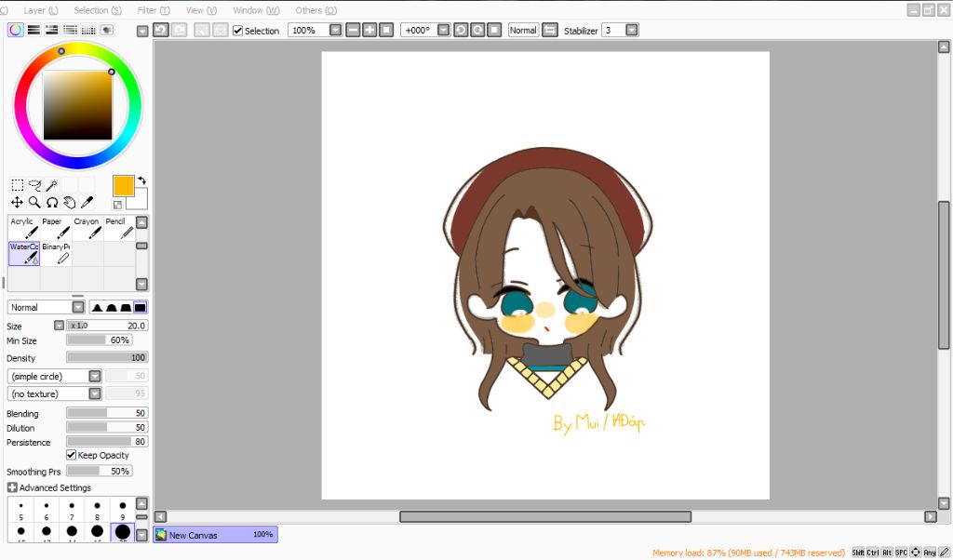The width and height of the screenshot is (953, 560).
Task: Pick brush size 9 preset
Action: click(122, 510)
